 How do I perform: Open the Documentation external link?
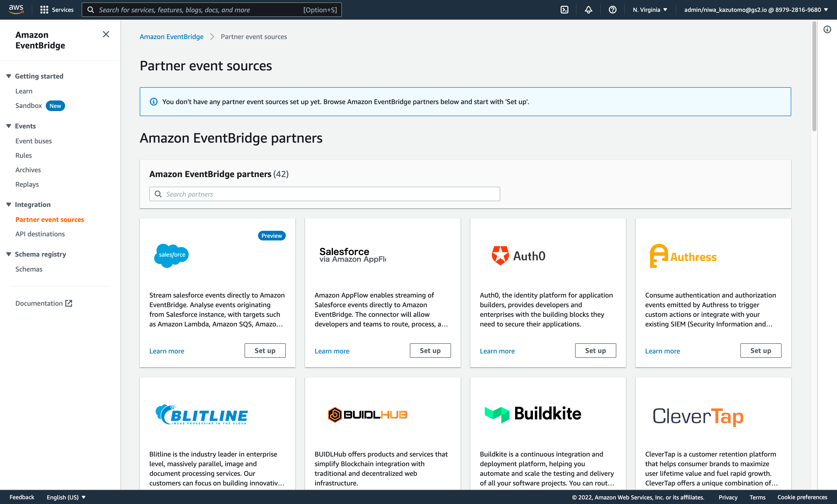pos(44,303)
